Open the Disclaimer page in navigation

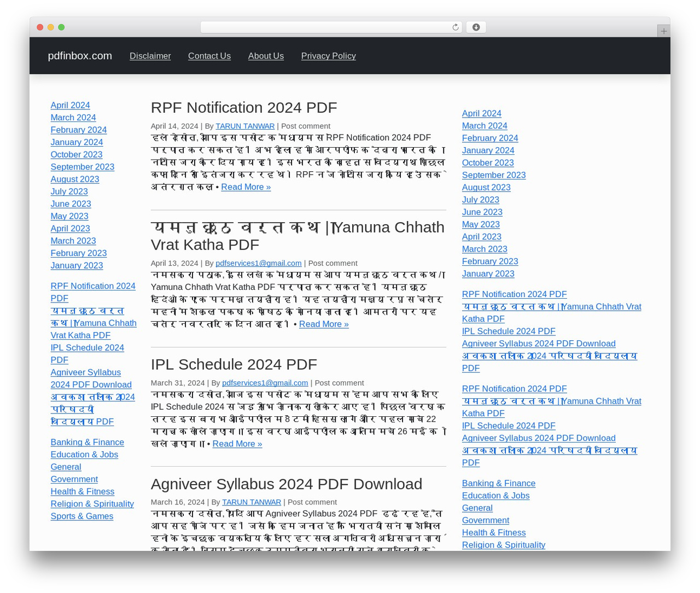[150, 56]
